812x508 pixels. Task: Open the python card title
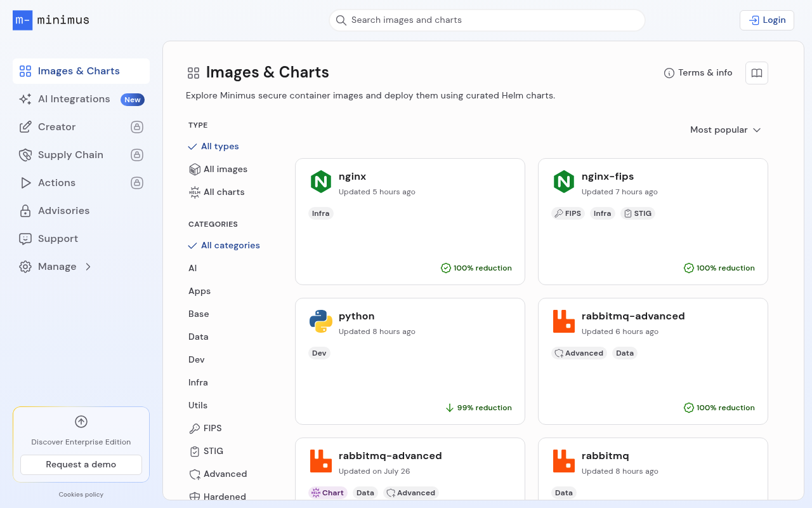[x=357, y=316]
